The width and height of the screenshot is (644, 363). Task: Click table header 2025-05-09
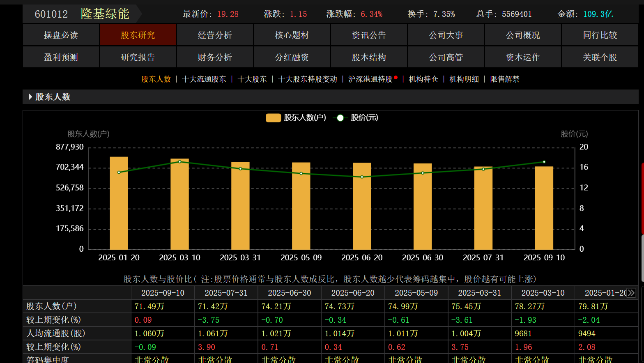point(416,293)
